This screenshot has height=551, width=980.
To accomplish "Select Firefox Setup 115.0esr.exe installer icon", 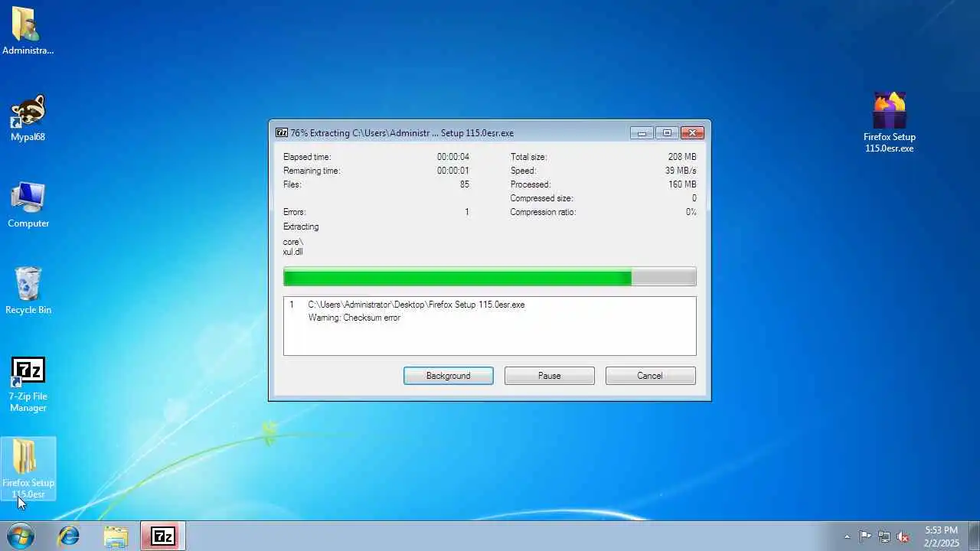I will click(890, 122).
